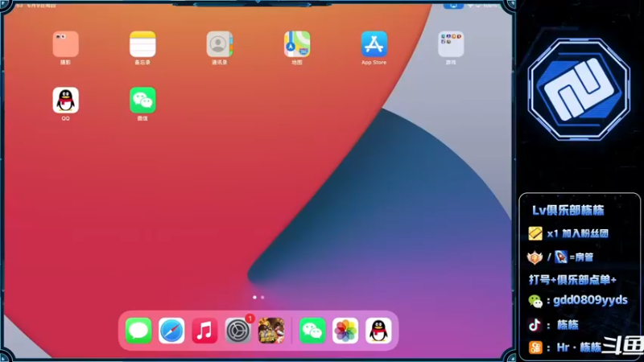644x362 pixels.
Task: Go to the second home screen page dot
Action: pos(263,297)
